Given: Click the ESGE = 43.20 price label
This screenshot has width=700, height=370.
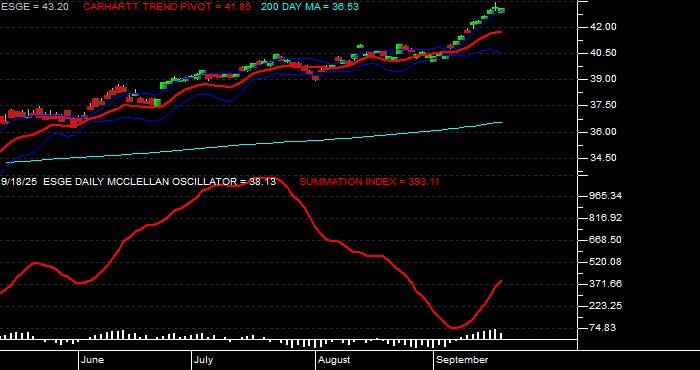Looking at the screenshot, I should [34, 7].
